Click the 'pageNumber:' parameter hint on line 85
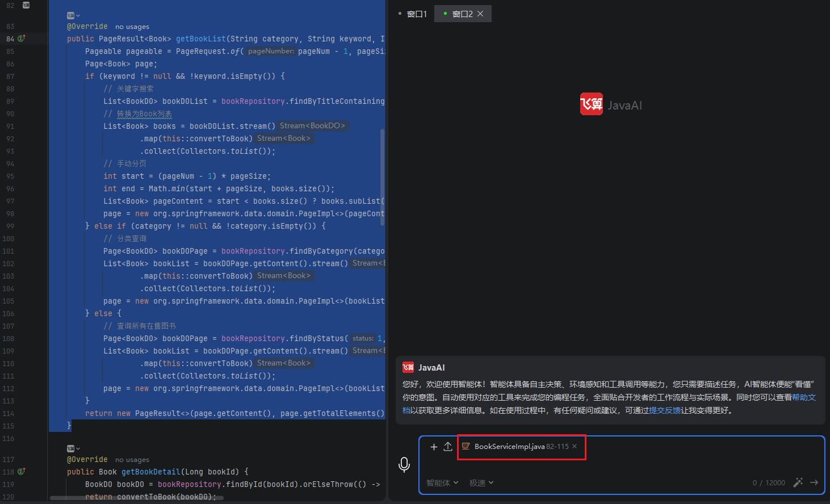 [x=271, y=51]
